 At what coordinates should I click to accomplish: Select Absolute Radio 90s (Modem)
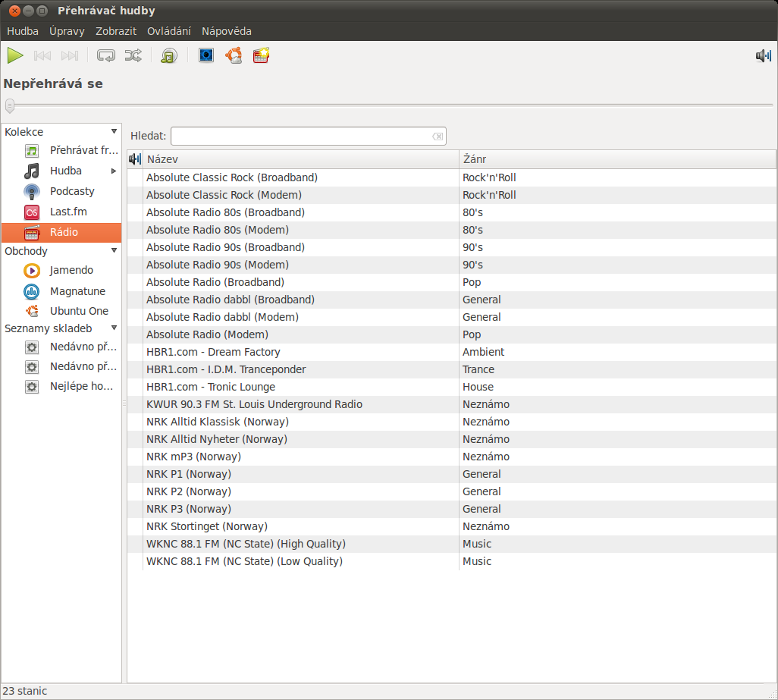tap(451, 265)
